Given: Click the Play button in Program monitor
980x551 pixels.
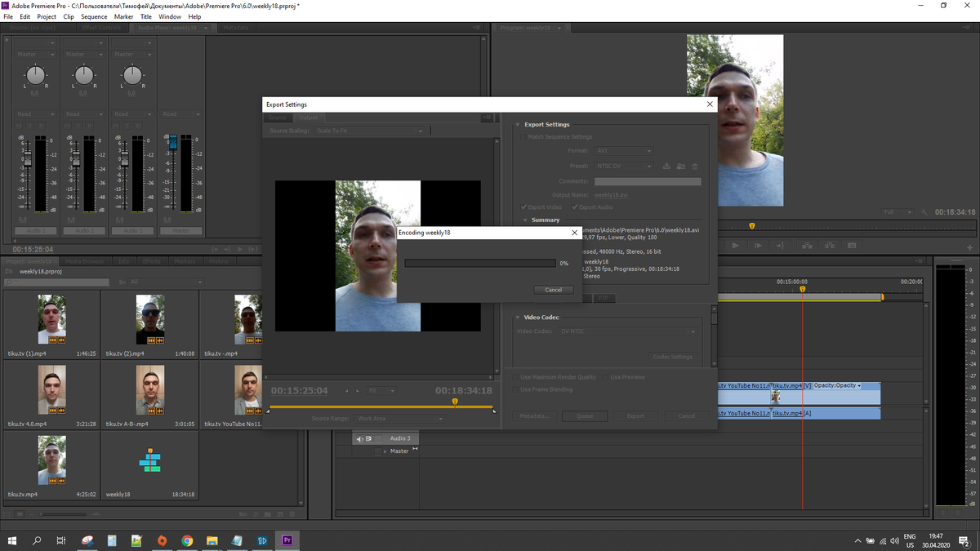Looking at the screenshot, I should tap(735, 245).
